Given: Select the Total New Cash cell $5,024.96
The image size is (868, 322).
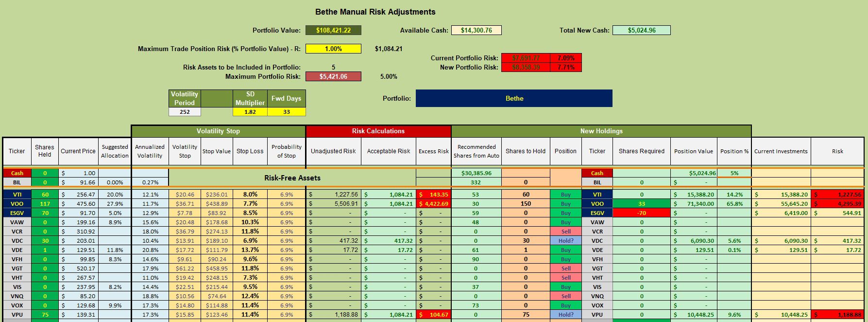Looking at the screenshot, I should [641, 30].
